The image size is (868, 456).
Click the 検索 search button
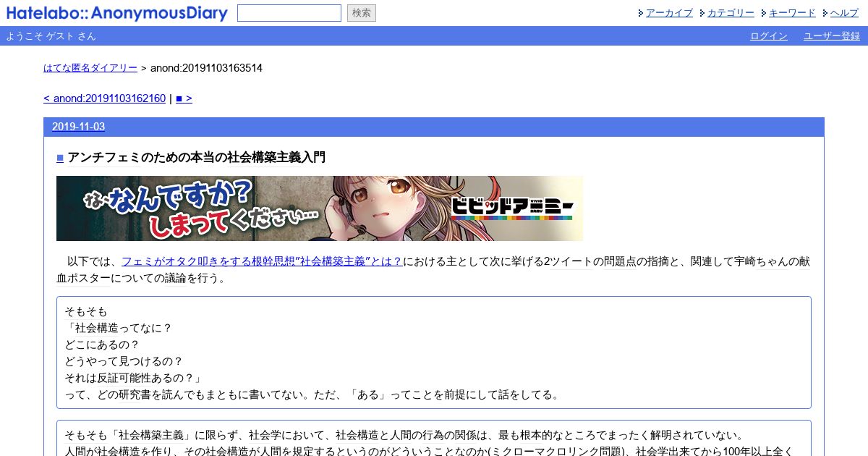[362, 13]
